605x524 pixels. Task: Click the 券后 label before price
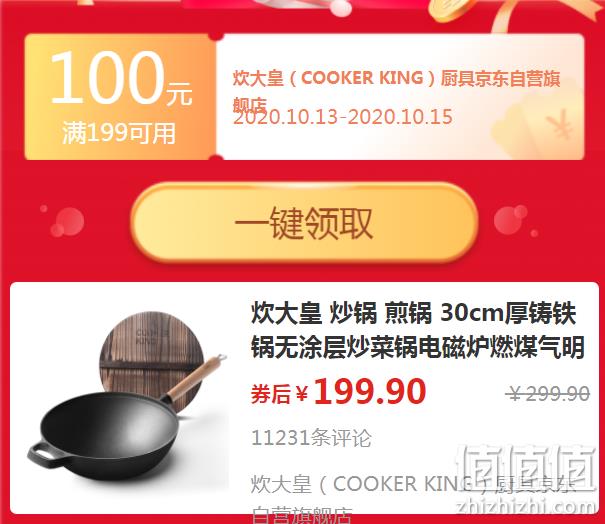[270, 394]
